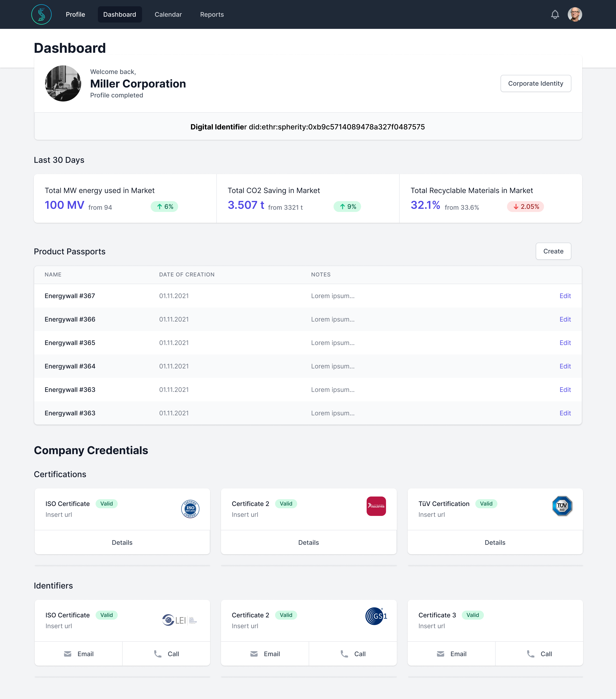This screenshot has width=616, height=699.
Task: Click Email on the GS1 identifier card
Action: pos(265,653)
